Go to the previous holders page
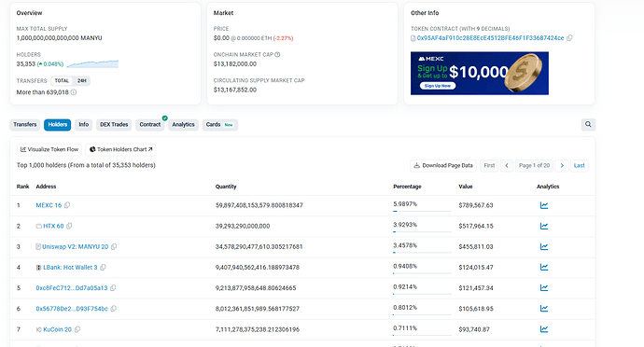 click(507, 165)
